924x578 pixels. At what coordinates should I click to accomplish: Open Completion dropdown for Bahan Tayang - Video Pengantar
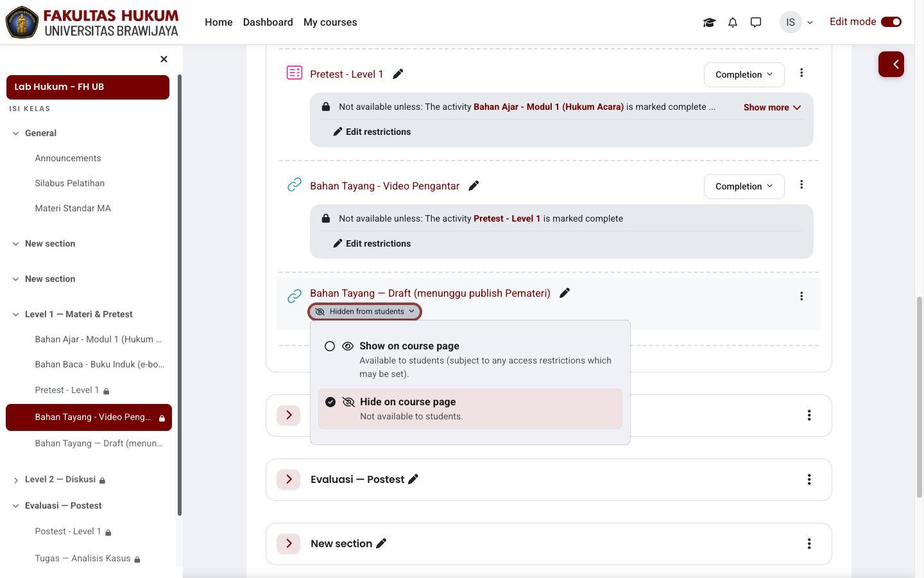[x=744, y=186]
